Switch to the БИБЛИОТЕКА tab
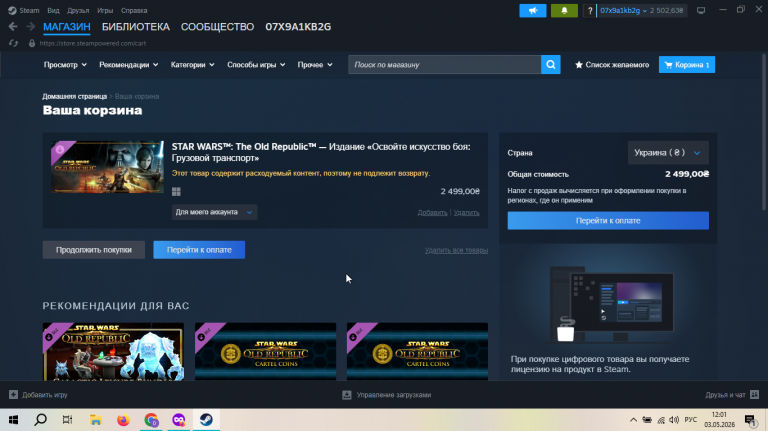Screen dimensions: 768x431 point(136,27)
